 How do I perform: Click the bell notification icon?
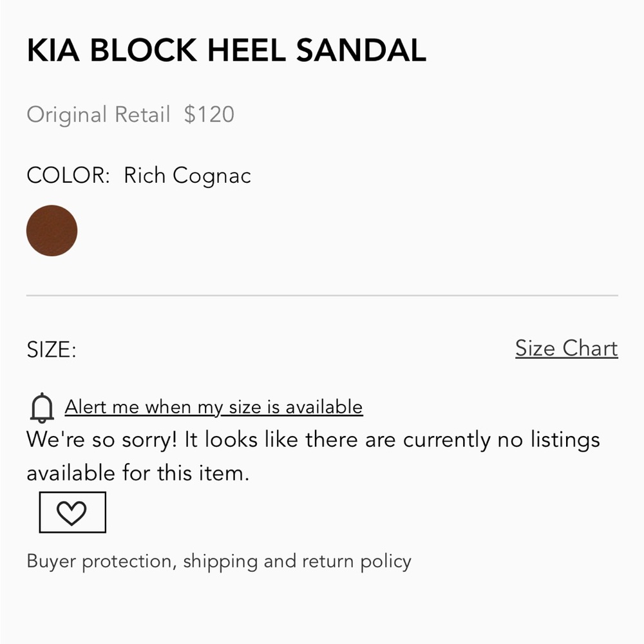[x=42, y=408]
